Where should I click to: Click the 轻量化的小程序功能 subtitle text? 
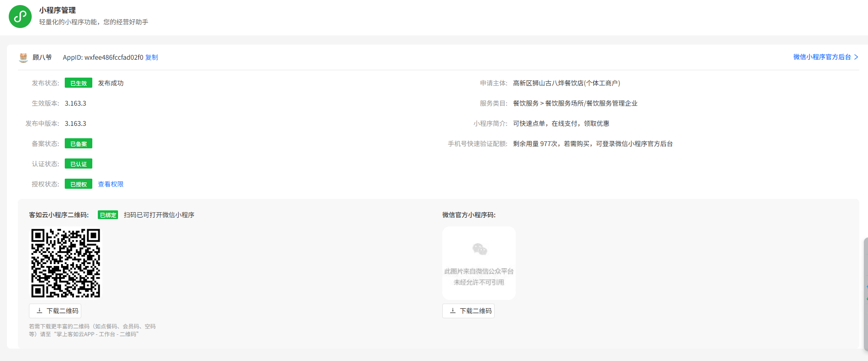(x=94, y=22)
